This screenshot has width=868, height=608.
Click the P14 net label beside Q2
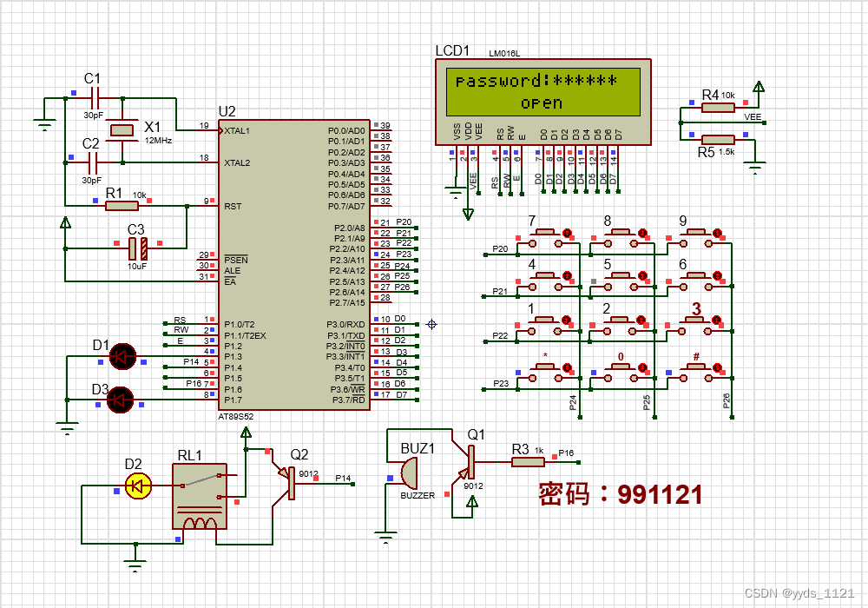coord(343,478)
